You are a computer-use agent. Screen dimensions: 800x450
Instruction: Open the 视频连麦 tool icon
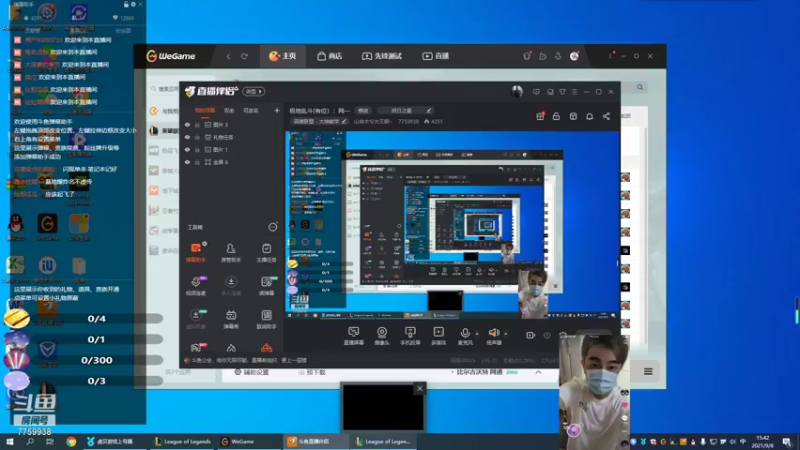196,286
